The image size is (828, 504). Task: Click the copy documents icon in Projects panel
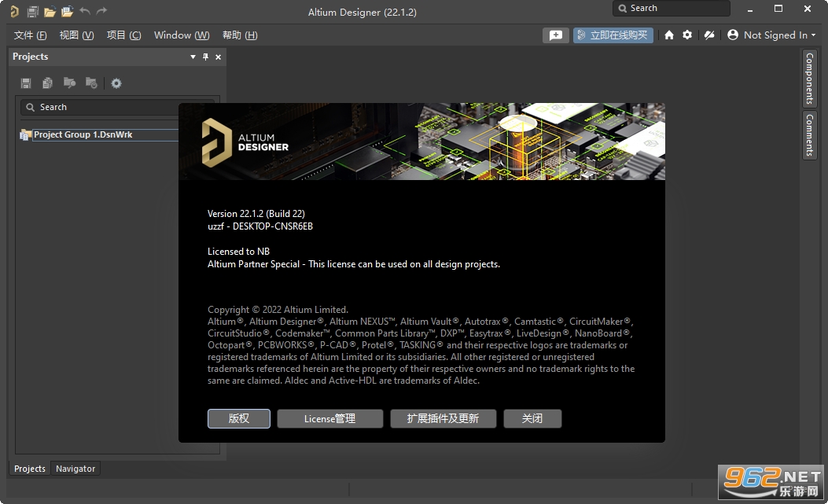47,83
